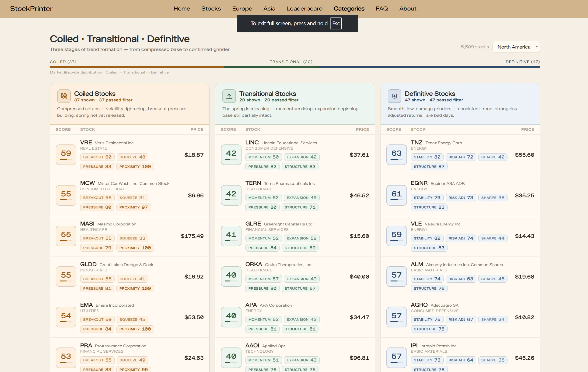Click the GLRE score badge 41

231,236
